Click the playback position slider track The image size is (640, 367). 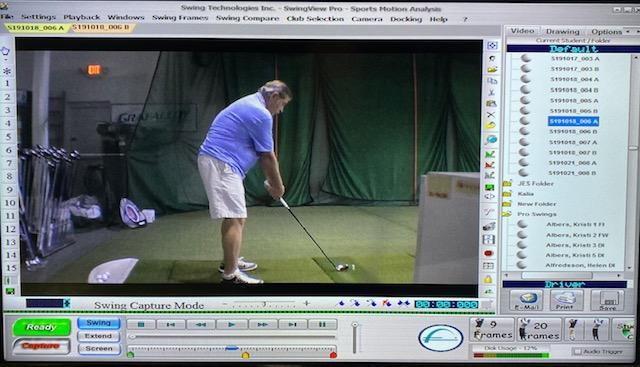(232, 337)
